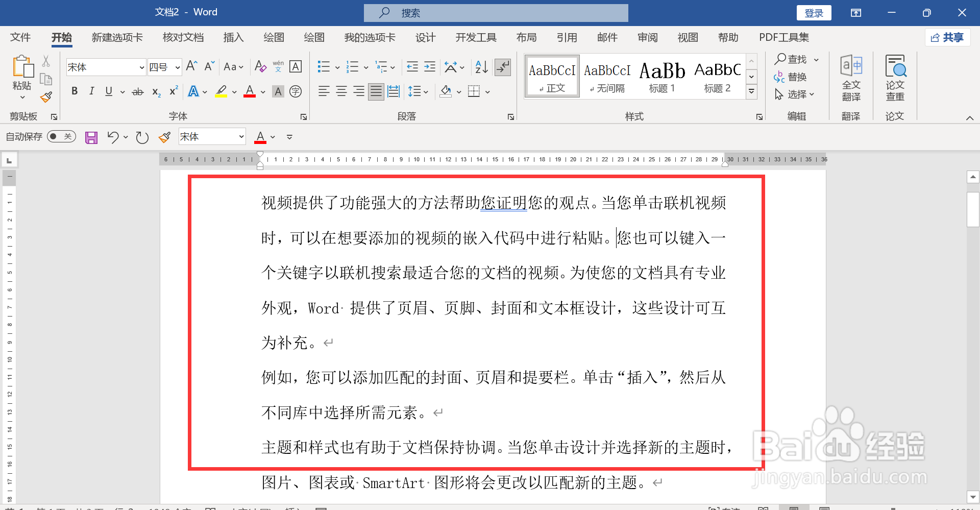Expand the font color dropdown arrow

click(x=262, y=91)
